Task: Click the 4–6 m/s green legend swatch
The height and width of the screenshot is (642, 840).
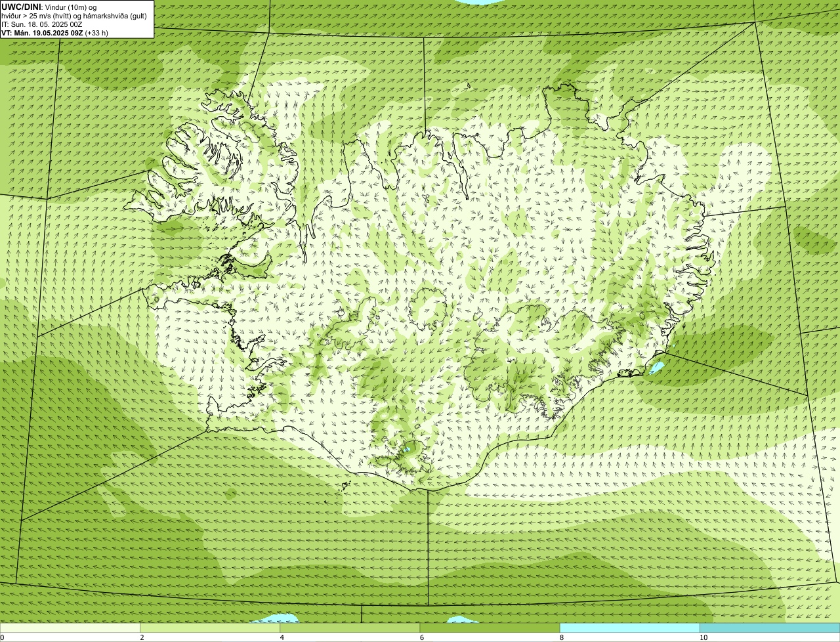Action: [x=350, y=628]
